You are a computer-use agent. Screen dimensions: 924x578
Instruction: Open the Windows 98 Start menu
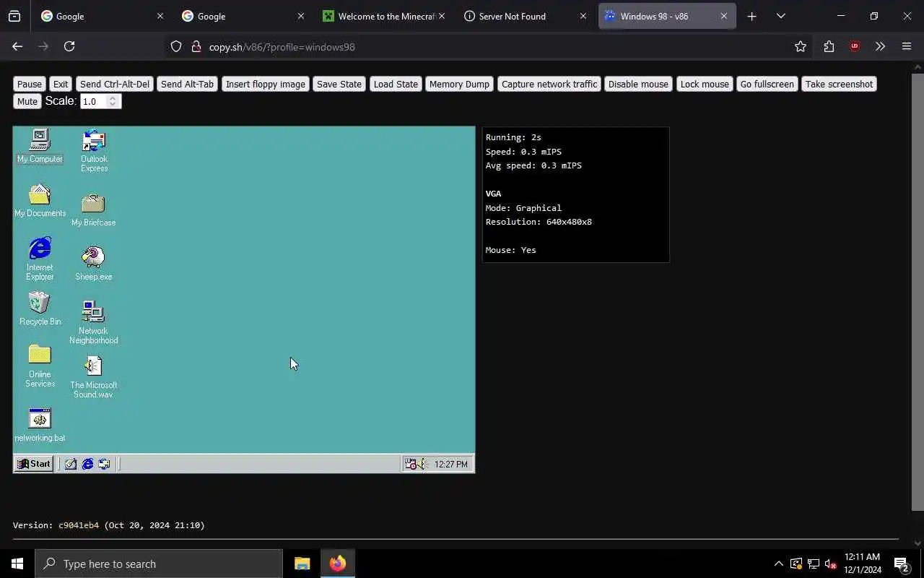pyautogui.click(x=34, y=464)
